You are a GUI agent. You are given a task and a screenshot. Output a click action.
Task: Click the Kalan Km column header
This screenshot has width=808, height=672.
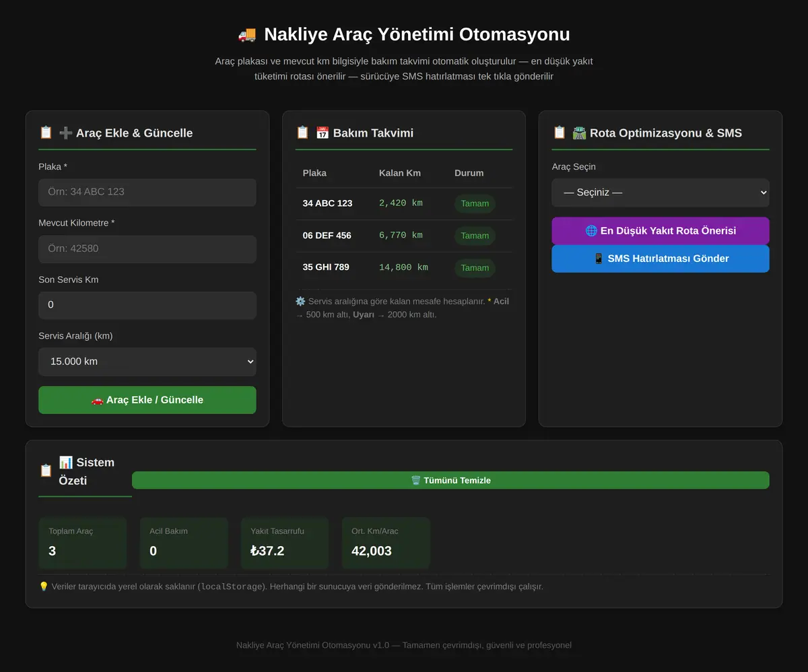click(400, 173)
